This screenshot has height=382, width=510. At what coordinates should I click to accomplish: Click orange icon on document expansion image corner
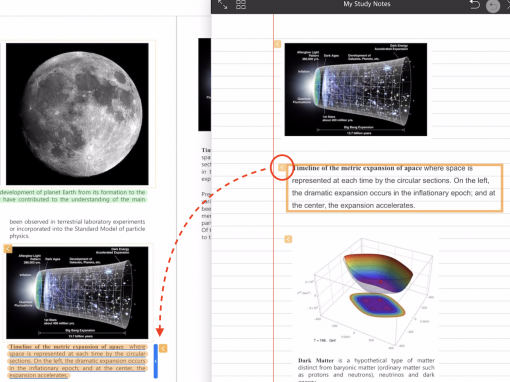pyautogui.click(x=8, y=249)
